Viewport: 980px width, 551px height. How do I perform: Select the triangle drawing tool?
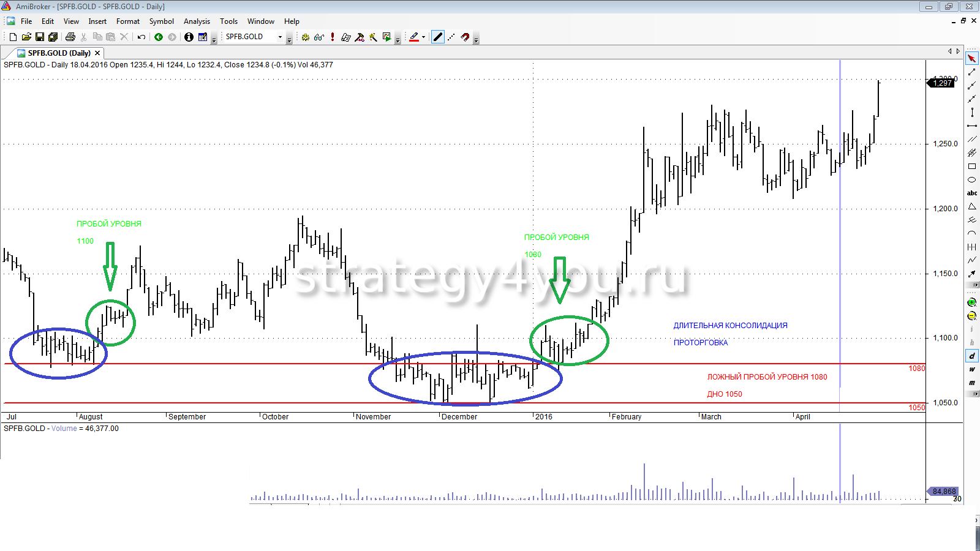point(972,207)
